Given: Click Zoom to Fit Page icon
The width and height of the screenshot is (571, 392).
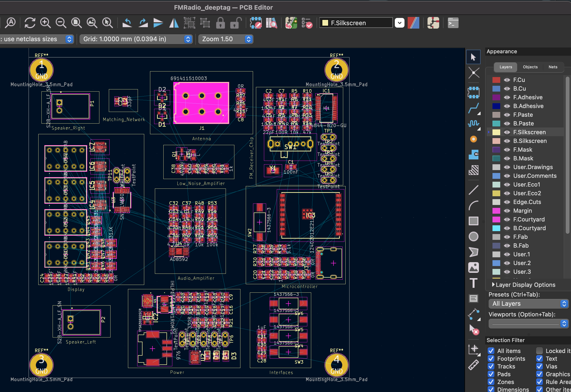Looking at the screenshot, I should point(76,23).
